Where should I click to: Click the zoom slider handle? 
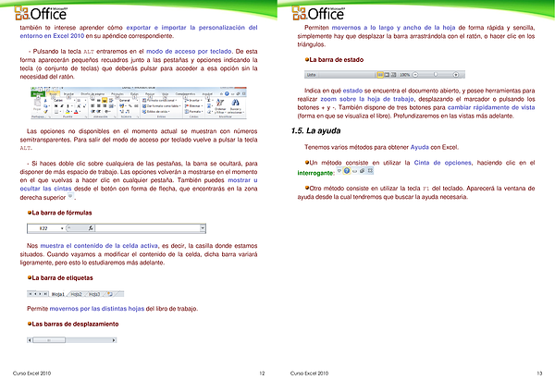[436, 74]
